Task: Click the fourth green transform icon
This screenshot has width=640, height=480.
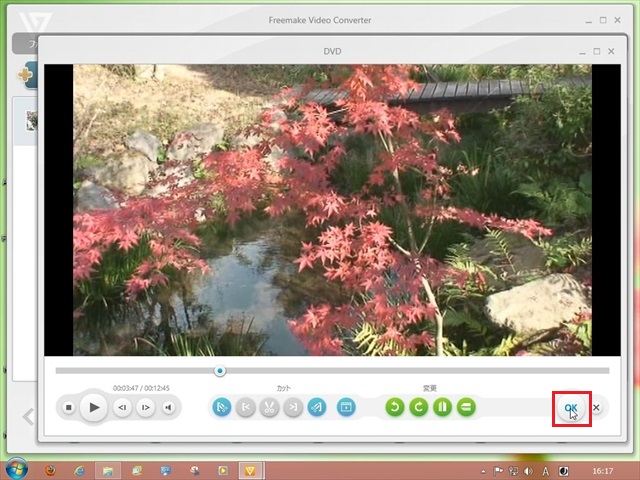Action: point(466,407)
